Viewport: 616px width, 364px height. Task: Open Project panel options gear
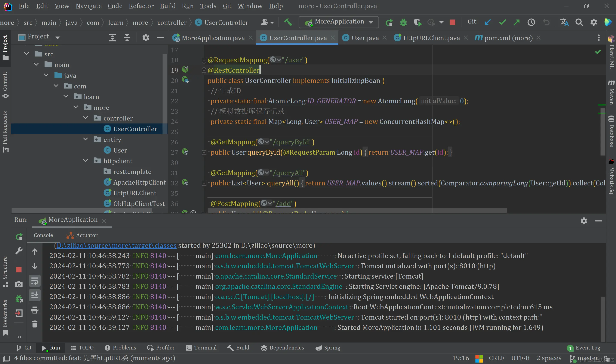click(x=146, y=38)
